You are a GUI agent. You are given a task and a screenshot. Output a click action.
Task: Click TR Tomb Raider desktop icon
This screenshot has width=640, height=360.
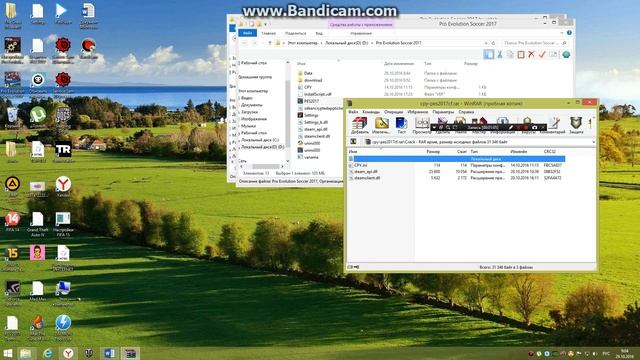click(x=63, y=150)
